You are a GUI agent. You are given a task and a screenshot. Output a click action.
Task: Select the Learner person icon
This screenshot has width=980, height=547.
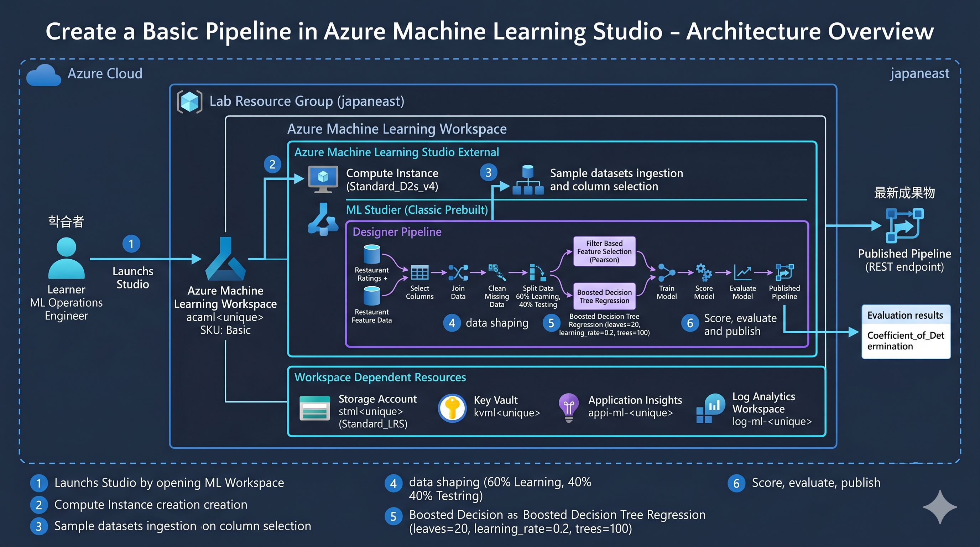(x=66, y=258)
